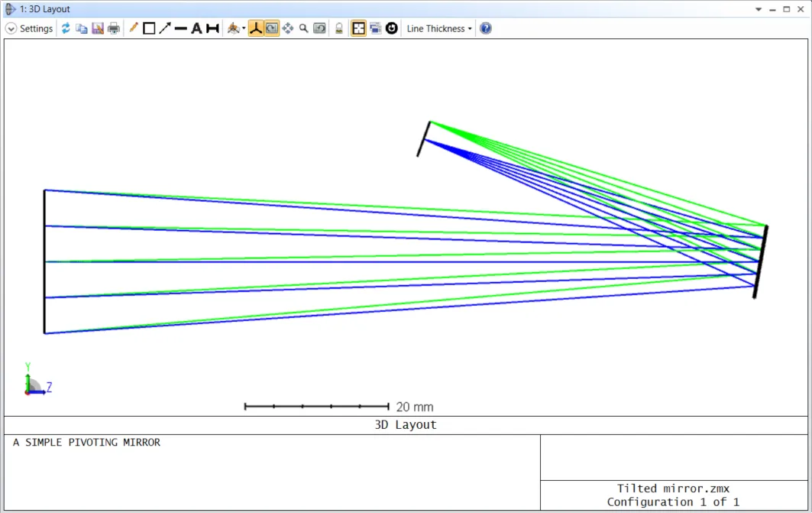The image size is (812, 513).
Task: Print the 3D layout
Action: click(x=114, y=28)
